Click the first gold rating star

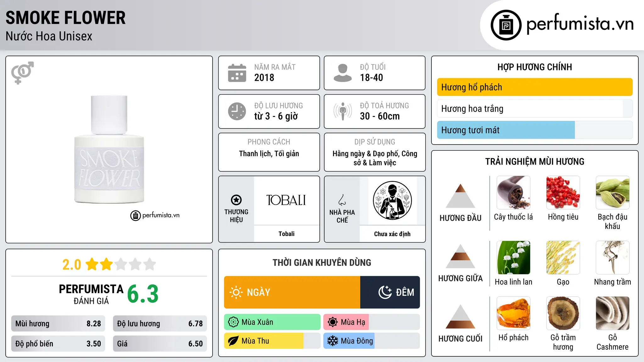point(92,264)
